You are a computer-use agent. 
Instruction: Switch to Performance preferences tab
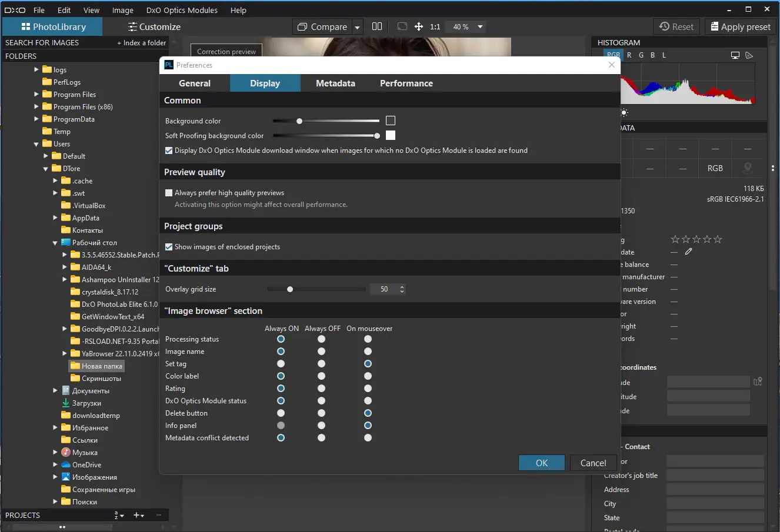(406, 83)
